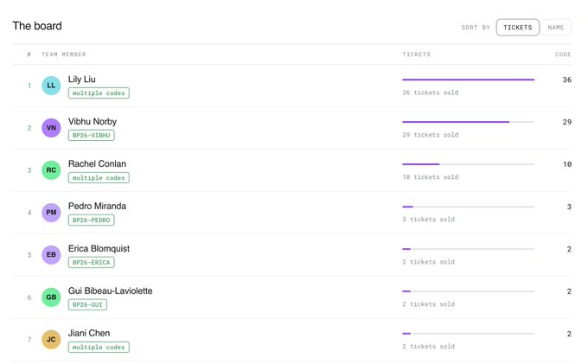This screenshot has width=588, height=364.
Task: Click the BP26-VIBHU code tag
Action: pos(91,136)
